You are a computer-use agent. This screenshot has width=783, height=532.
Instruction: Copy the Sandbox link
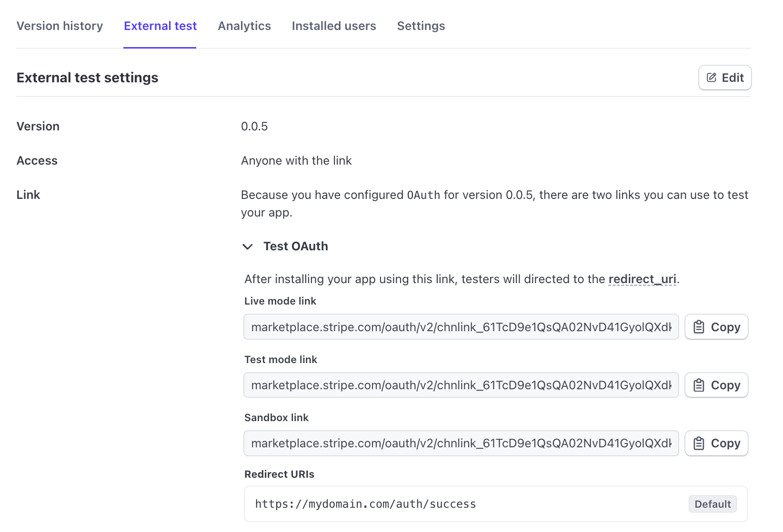point(716,443)
